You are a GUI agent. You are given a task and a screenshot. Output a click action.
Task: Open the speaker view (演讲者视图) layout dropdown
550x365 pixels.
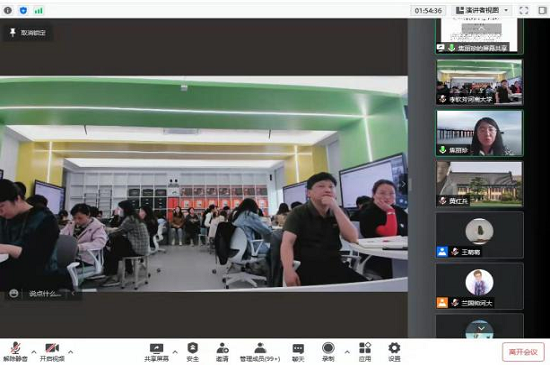[482, 10]
